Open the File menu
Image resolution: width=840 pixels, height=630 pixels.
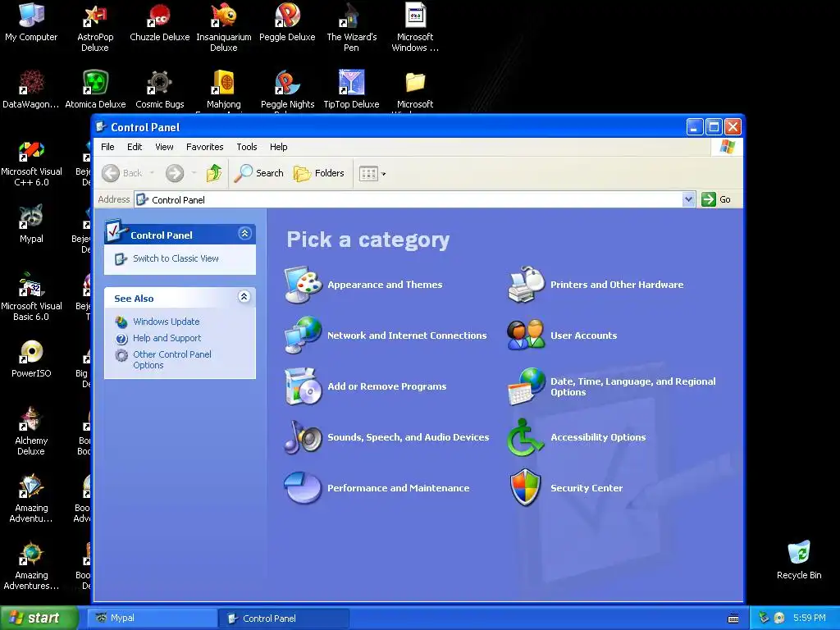107,147
